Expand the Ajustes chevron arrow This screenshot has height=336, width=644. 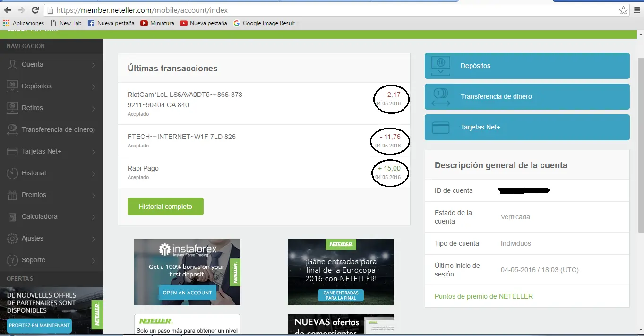click(94, 239)
